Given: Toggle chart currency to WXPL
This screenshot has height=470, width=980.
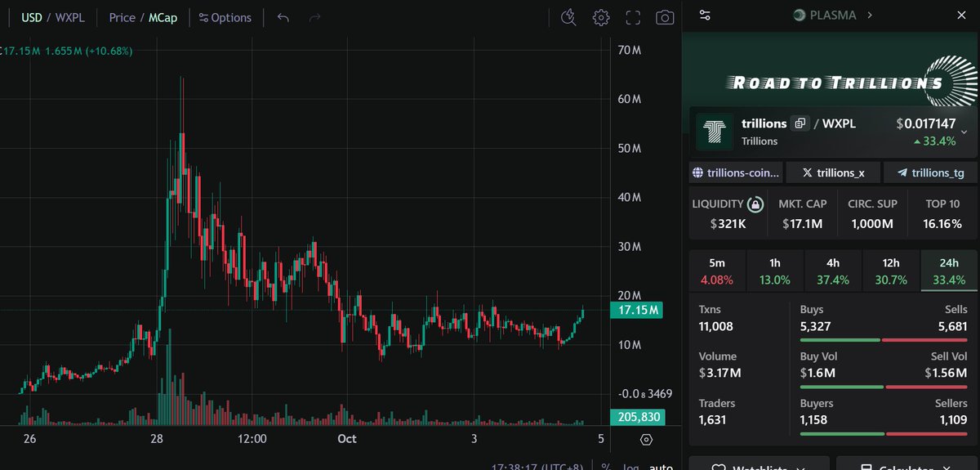Looking at the screenshot, I should 71,17.
